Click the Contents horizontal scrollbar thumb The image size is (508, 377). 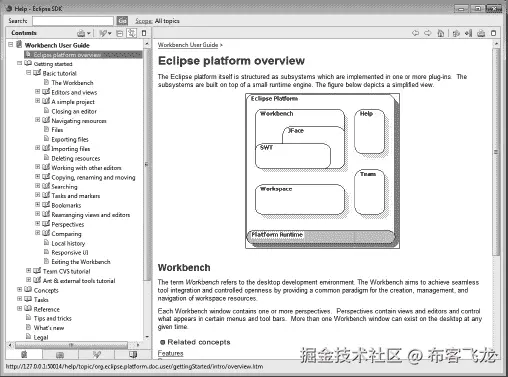tap(71, 345)
